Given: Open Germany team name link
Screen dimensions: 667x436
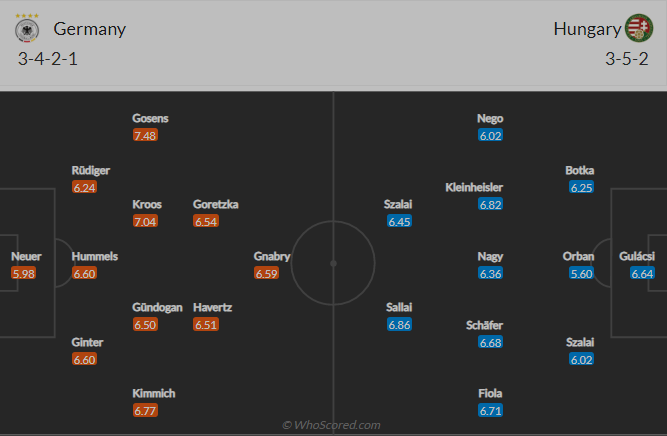Looking at the screenshot, I should (90, 29).
